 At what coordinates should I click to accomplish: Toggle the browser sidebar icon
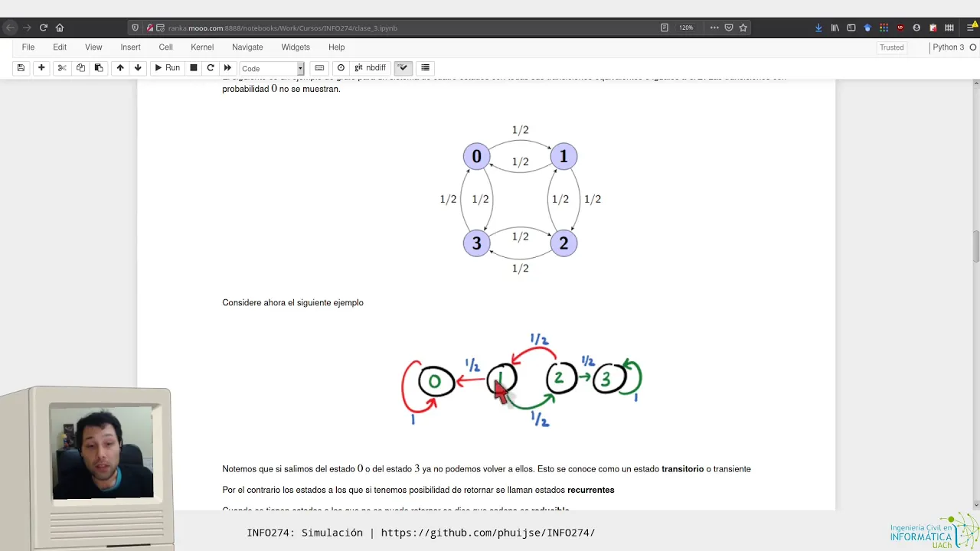(x=851, y=28)
